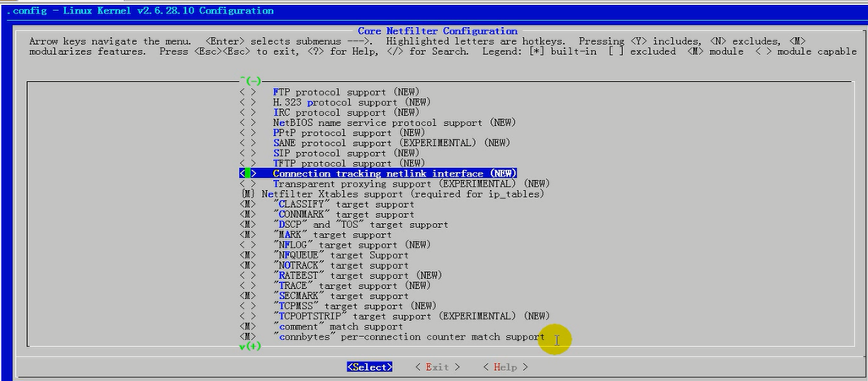
Task: Select "connbytes" per-connection counter match entry
Action: click(409, 337)
